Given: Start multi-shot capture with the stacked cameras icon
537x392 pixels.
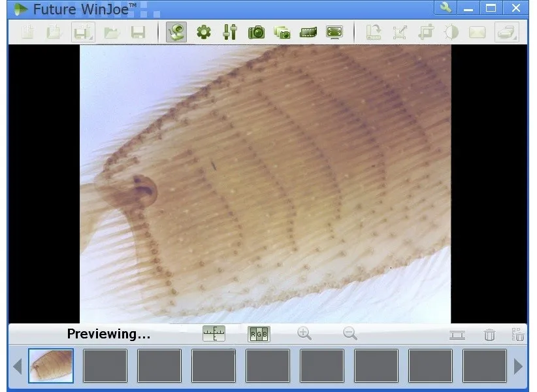Looking at the screenshot, I should [282, 32].
